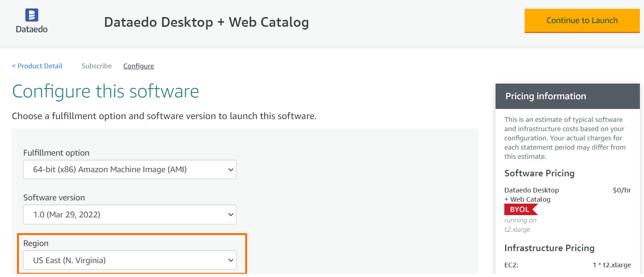Screen dimensions: 644x277
Task: Expand the 1.0 (Mar 29, 2022) version dropdown
Action: (129, 215)
